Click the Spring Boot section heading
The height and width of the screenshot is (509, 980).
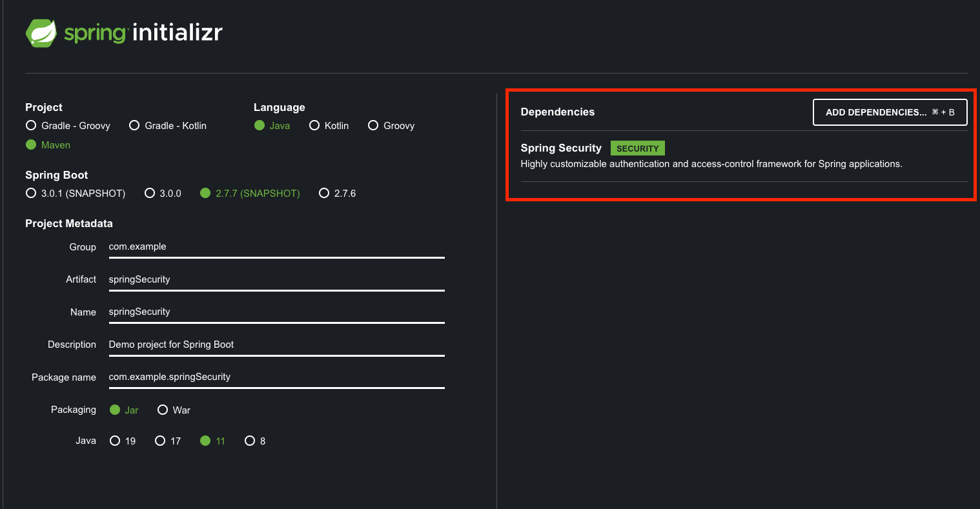click(56, 175)
